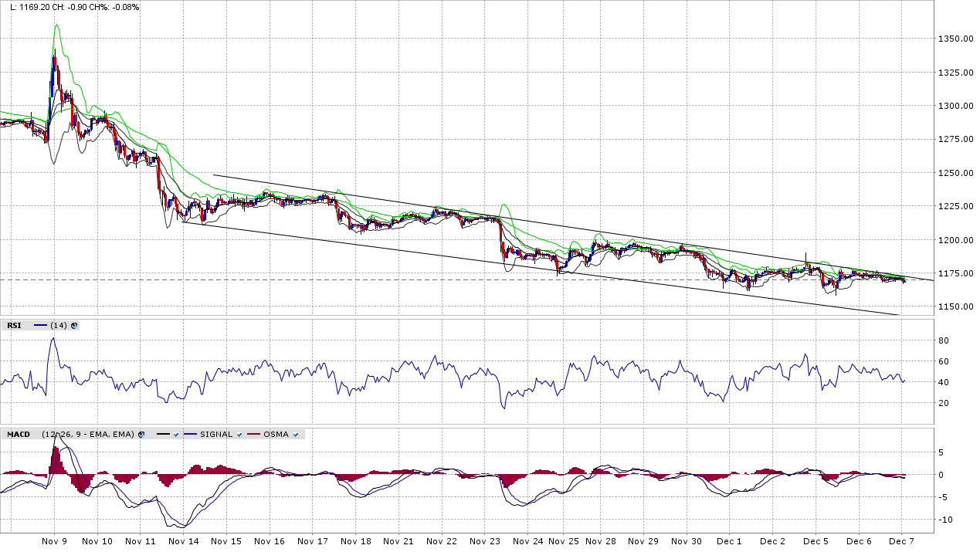Viewport: 980px width, 552px height.
Task: Click the RSI 80 level axis label
Action: 943,340
